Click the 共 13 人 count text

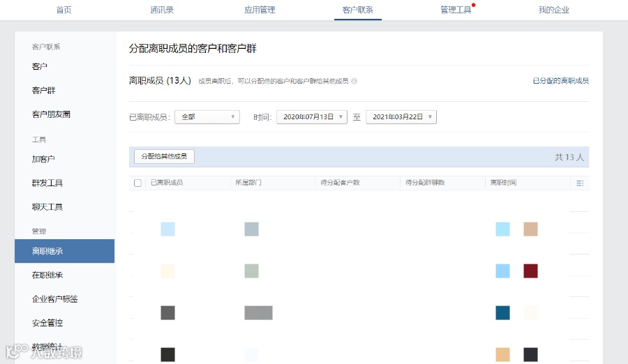pyautogui.click(x=569, y=157)
